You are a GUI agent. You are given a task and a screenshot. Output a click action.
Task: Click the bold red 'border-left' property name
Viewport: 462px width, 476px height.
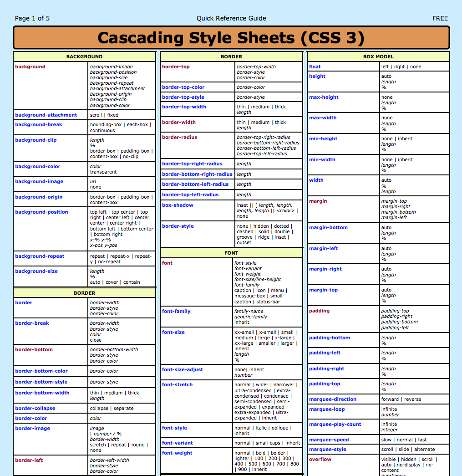(x=29, y=460)
